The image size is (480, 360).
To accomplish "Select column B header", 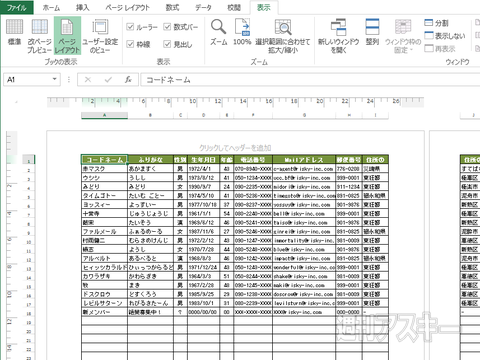I will pos(150,115).
